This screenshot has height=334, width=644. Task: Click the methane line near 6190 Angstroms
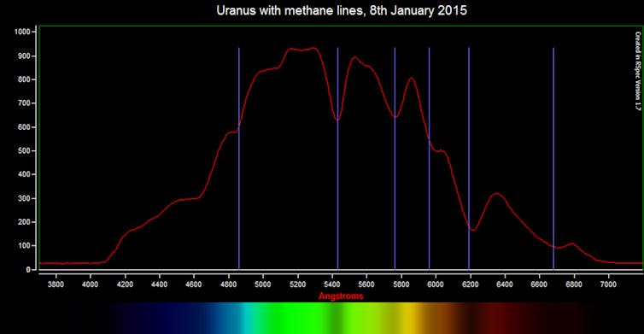[469, 159]
